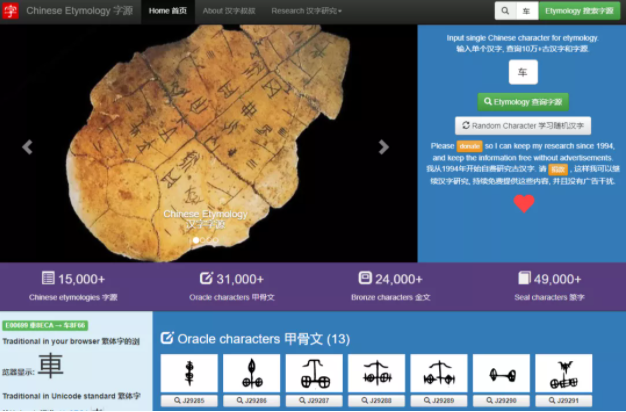The image size is (626, 412).
Task: Click the Random Character 学习随机汉字 button
Action: coord(523,126)
